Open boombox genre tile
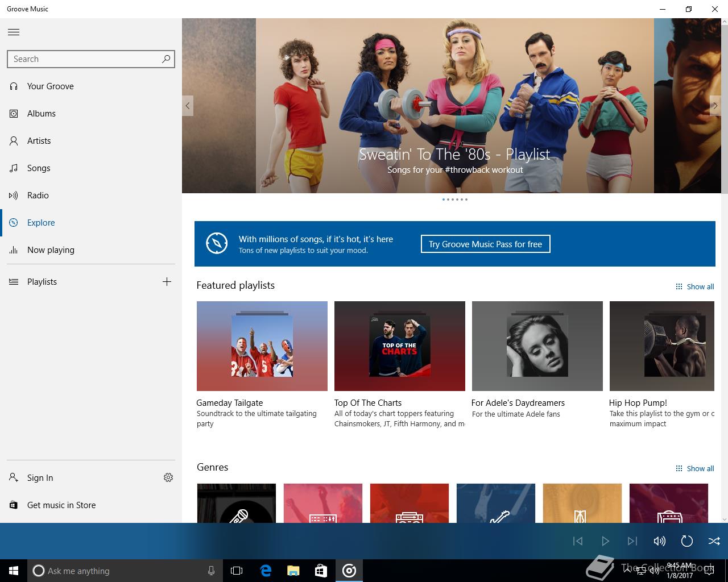Image resolution: width=728 pixels, height=582 pixels. click(409, 503)
